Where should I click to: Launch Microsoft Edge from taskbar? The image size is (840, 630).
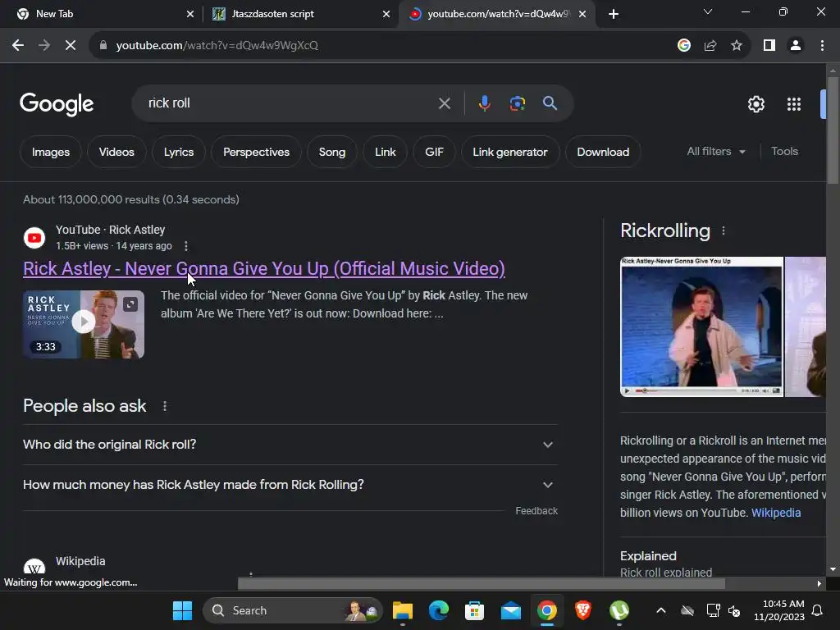tap(439, 610)
